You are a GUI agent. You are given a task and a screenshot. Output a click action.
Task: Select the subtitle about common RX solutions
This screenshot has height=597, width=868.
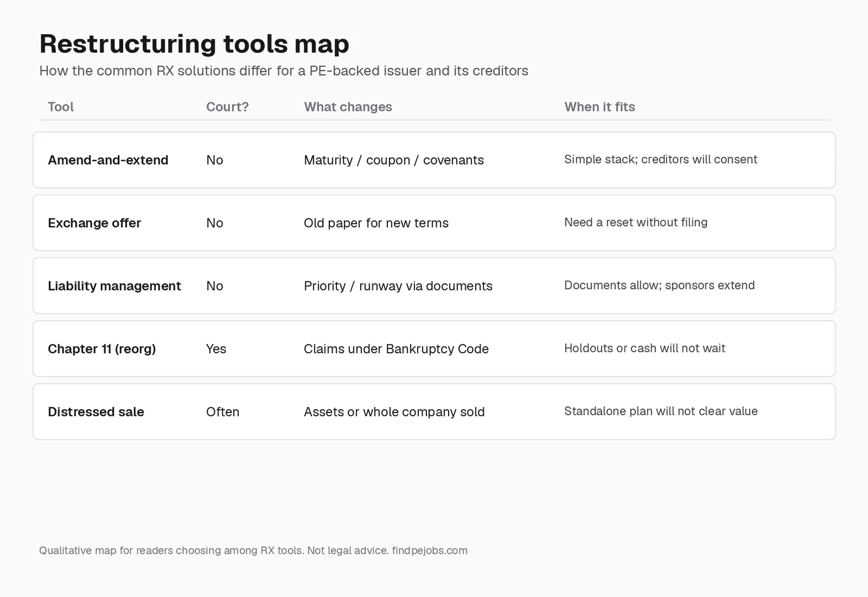click(x=283, y=71)
